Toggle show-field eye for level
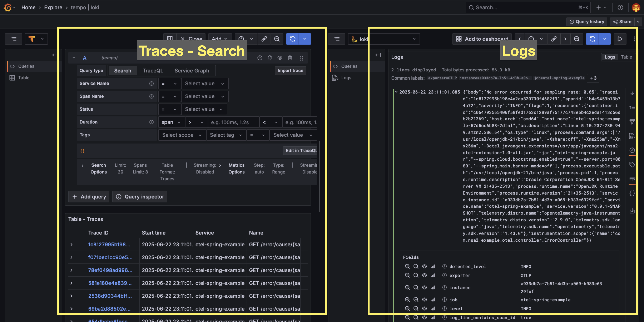The height and width of the screenshot is (322, 644). tap(424, 308)
